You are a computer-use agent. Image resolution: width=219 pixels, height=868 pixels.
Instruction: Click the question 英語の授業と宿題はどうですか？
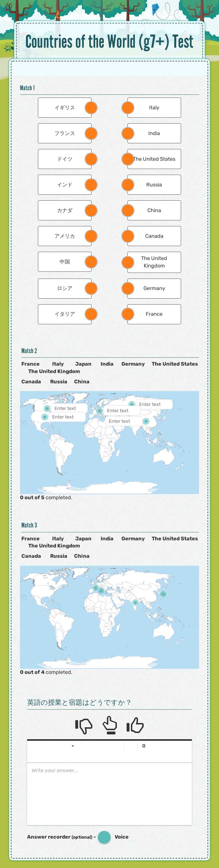tap(79, 702)
